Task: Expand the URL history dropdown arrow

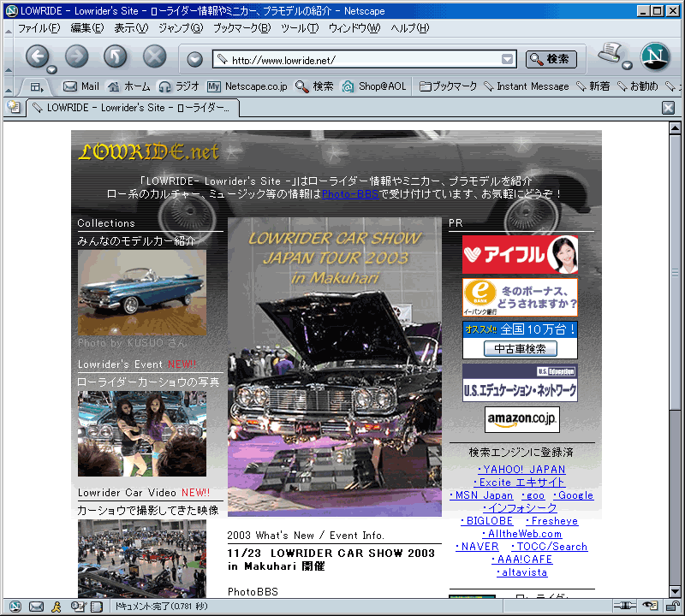Action: (507, 59)
